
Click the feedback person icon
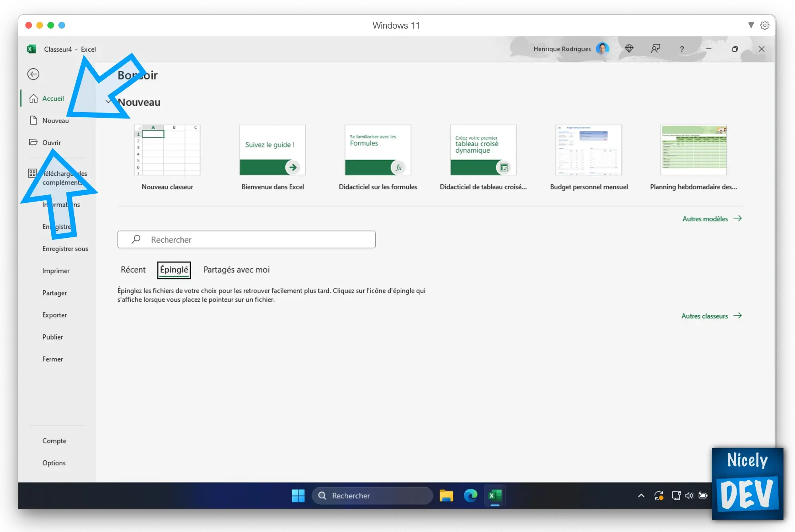point(655,49)
